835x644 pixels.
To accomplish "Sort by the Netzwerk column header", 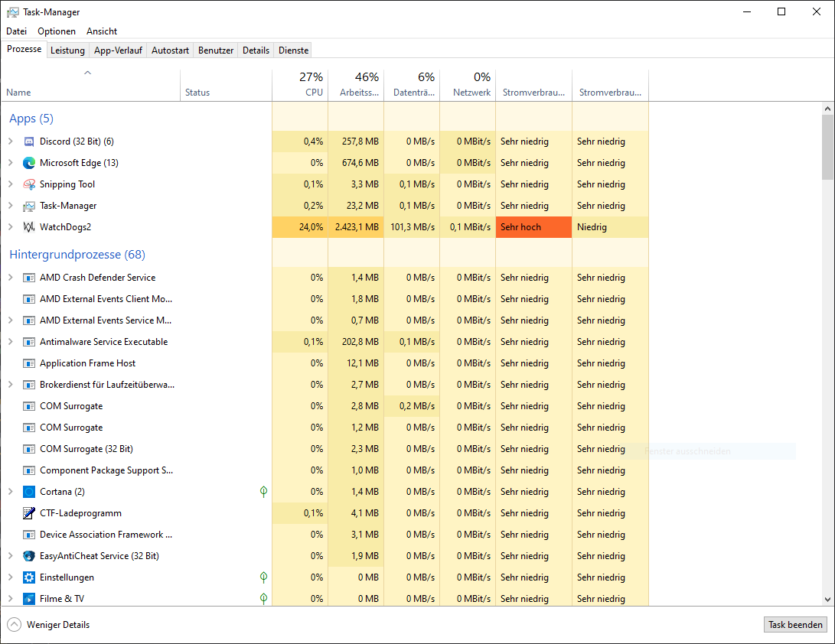I will point(468,85).
